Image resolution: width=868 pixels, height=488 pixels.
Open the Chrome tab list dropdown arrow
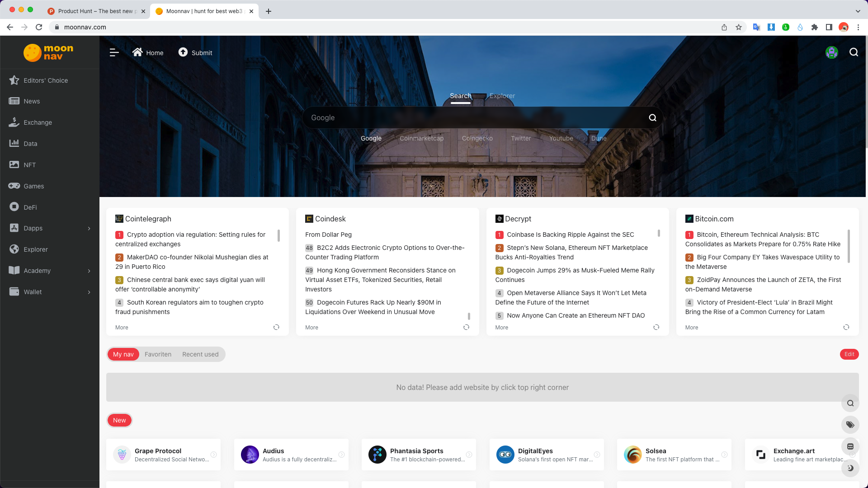click(858, 11)
